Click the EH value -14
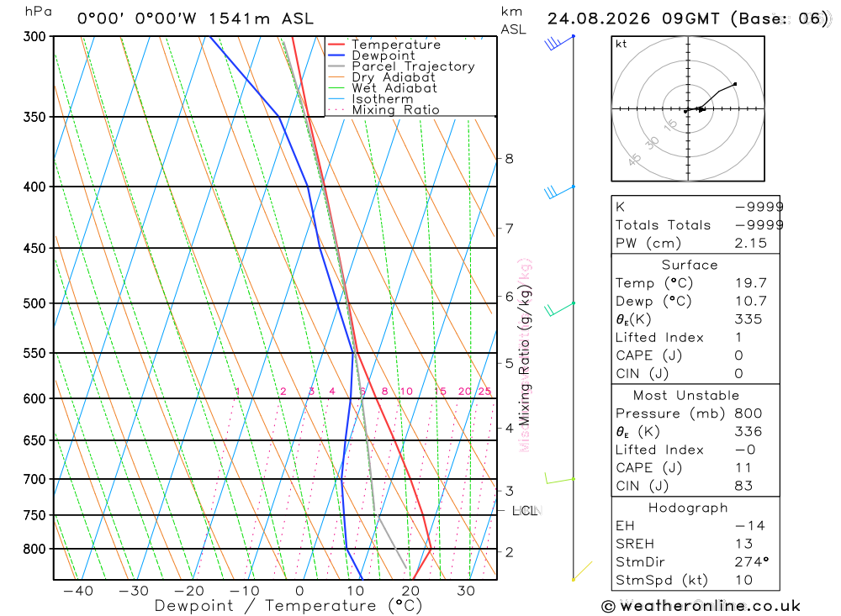This screenshot has height=616, width=841. (750, 526)
